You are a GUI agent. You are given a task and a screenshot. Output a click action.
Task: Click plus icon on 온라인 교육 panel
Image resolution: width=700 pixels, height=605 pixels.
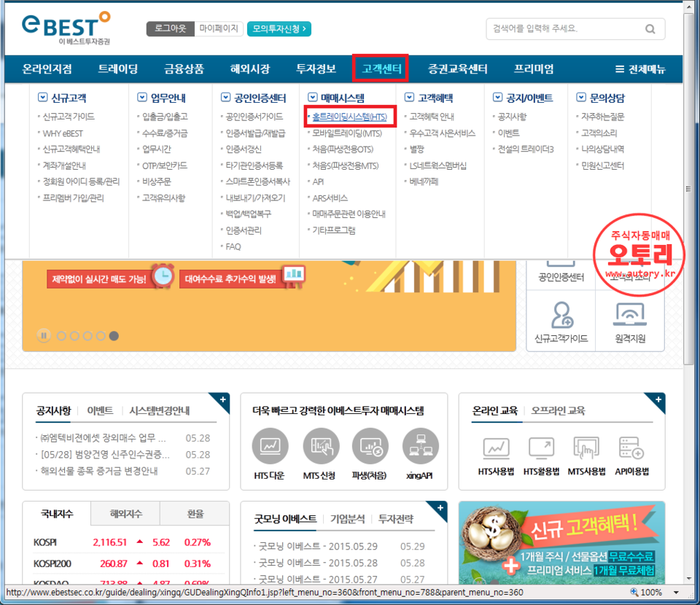[658, 399]
